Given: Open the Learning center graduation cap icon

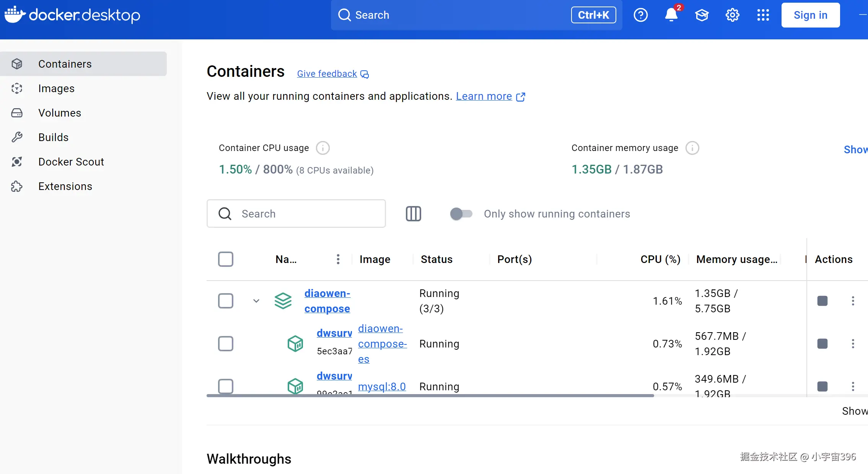Looking at the screenshot, I should click(702, 15).
